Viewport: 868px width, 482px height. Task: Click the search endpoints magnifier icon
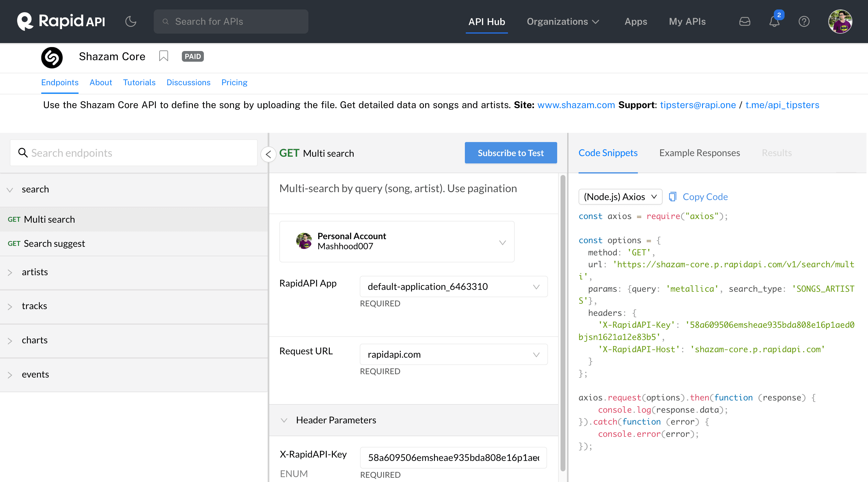(23, 153)
